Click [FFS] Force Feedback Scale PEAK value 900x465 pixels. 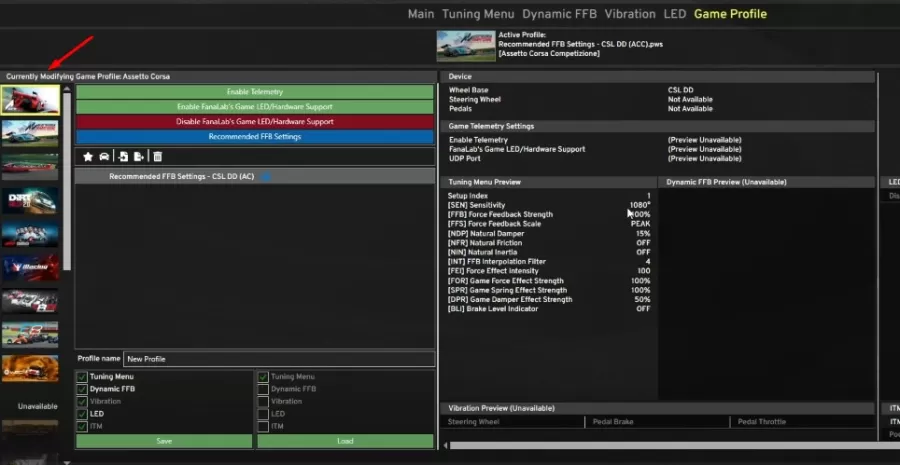(x=641, y=224)
